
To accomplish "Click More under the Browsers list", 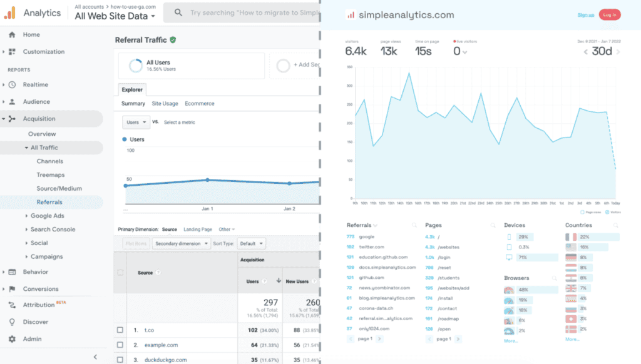I will (x=511, y=341).
